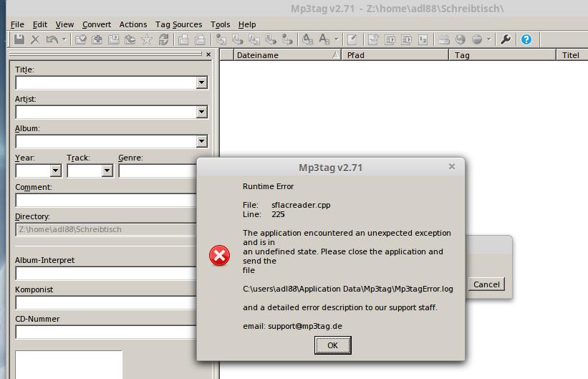Open the Convert menu
Screen dimensions: 588x379
(x=97, y=24)
